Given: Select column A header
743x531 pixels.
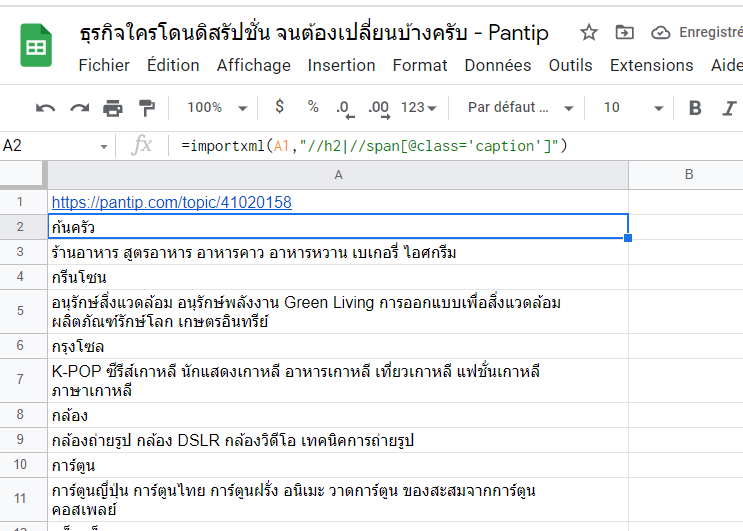Looking at the screenshot, I should [338, 175].
